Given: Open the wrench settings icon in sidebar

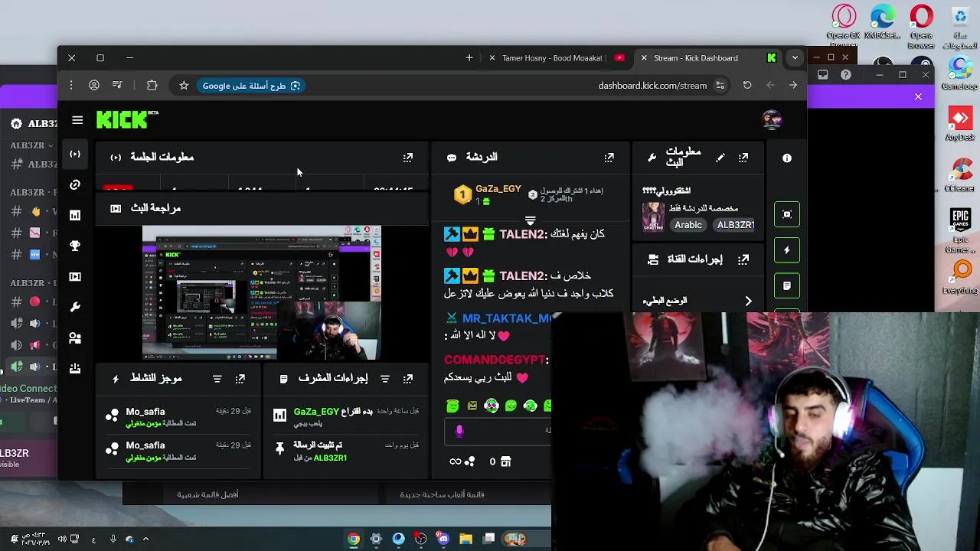Looking at the screenshot, I should pyautogui.click(x=75, y=307).
